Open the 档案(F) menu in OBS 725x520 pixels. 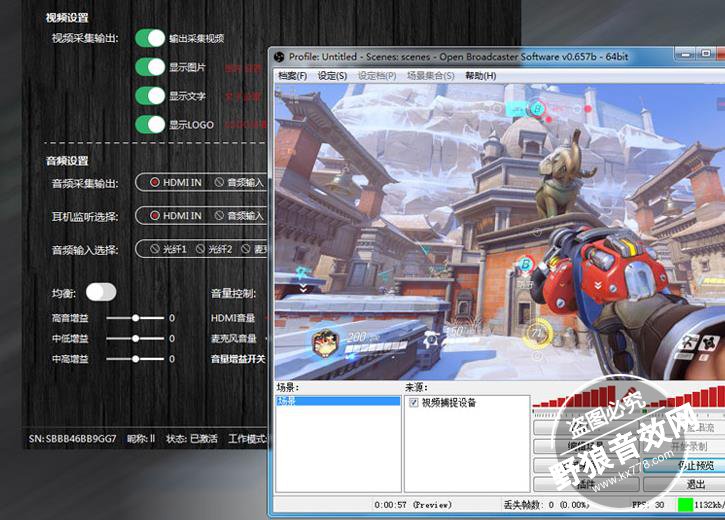point(292,76)
